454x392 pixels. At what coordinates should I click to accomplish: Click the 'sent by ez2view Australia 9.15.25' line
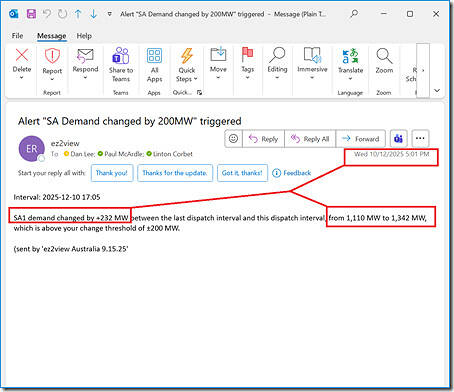coord(71,249)
